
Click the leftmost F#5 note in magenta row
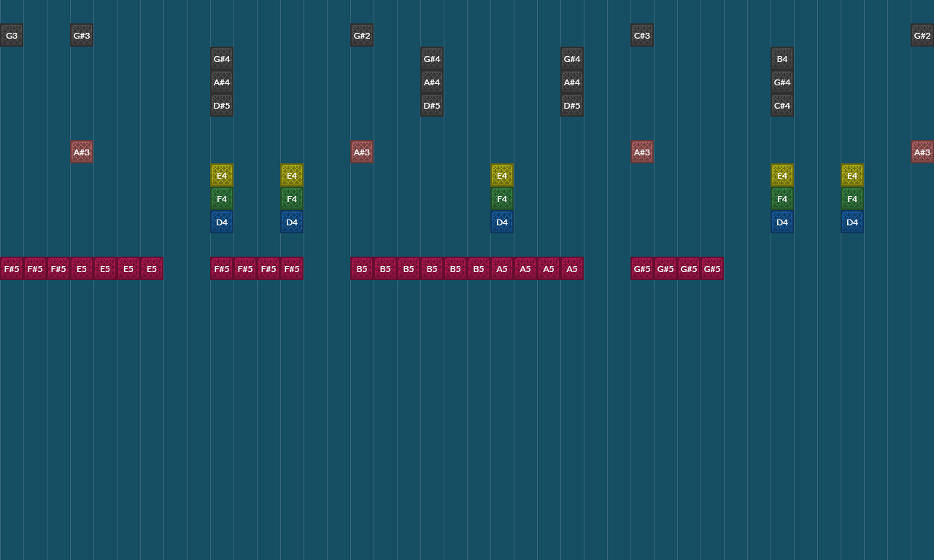pyautogui.click(x=12, y=268)
